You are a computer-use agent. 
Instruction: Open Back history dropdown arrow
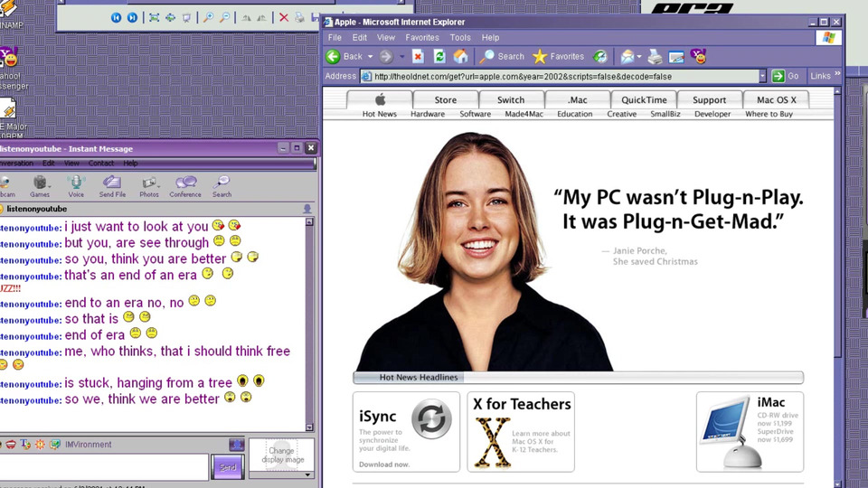coord(371,56)
